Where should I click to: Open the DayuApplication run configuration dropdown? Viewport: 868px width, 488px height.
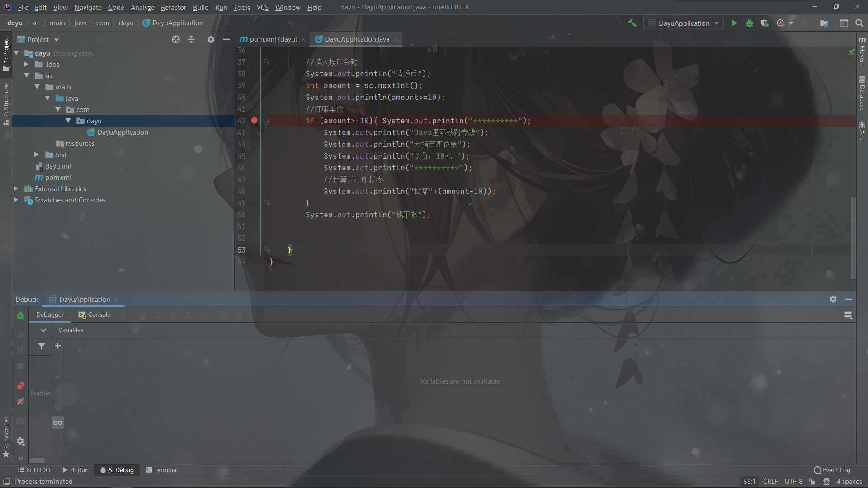(684, 23)
